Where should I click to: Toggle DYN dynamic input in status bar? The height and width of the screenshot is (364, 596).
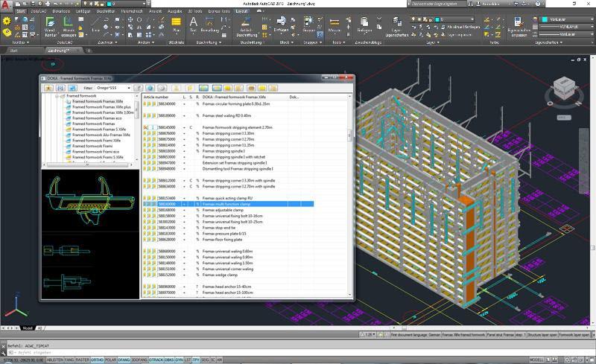tap(178, 359)
